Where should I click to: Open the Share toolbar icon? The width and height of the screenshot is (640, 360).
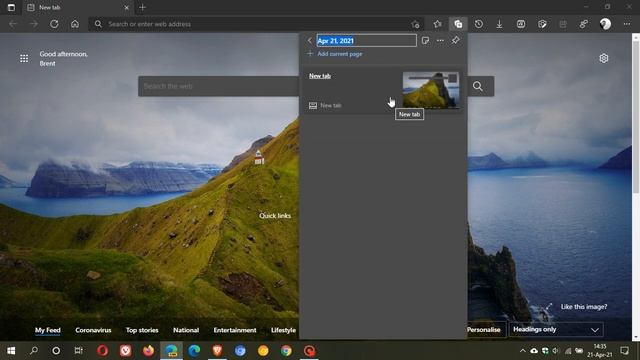(x=584, y=24)
